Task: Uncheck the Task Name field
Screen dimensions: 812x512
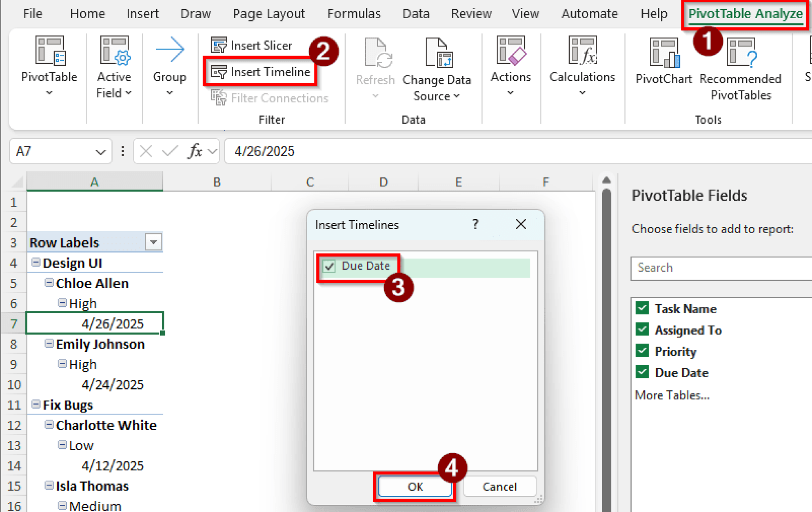Action: tap(642, 308)
